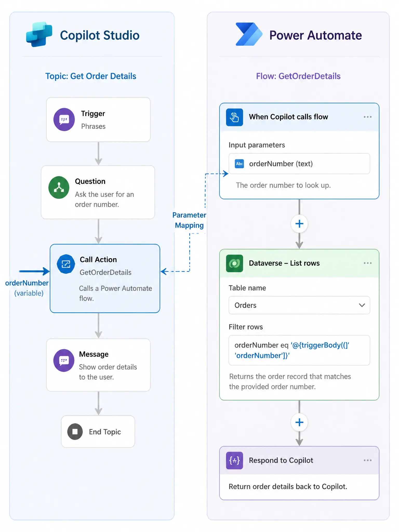The width and height of the screenshot is (399, 532).
Task: Select the Trigger Phrases purple chat icon
Action: [x=64, y=119]
